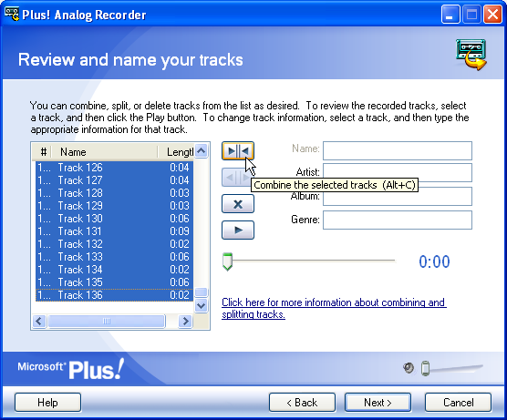Click the scroll right arrow under track list
The image size is (507, 420).
coord(185,321)
